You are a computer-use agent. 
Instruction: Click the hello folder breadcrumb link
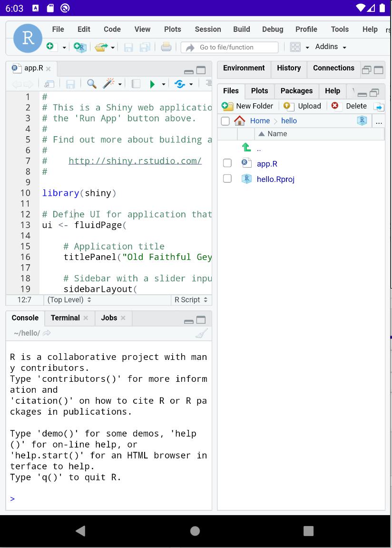tap(289, 121)
